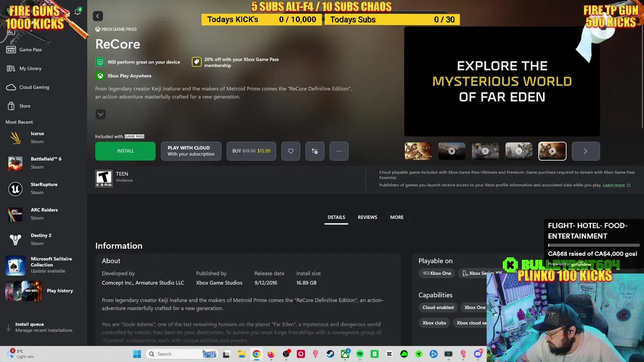
Task: Select the first media thumbnail
Action: [418, 151]
